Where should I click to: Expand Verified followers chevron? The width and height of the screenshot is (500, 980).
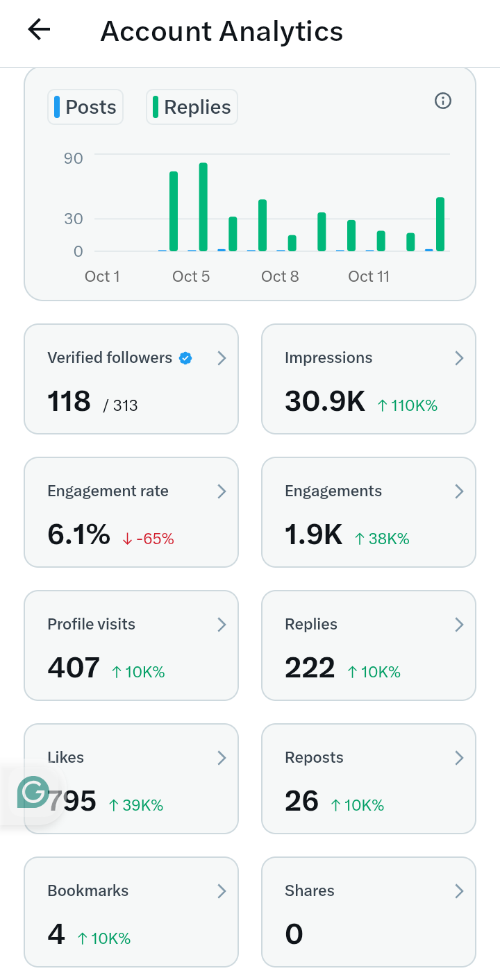click(222, 358)
